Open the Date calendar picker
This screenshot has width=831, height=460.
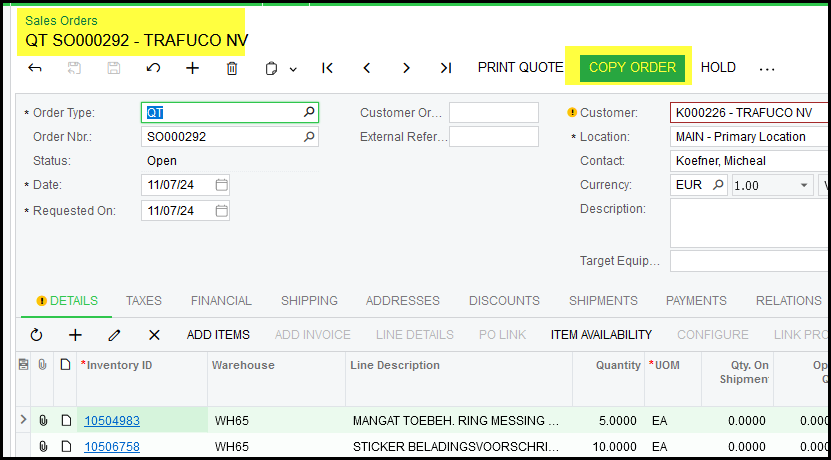coord(221,185)
